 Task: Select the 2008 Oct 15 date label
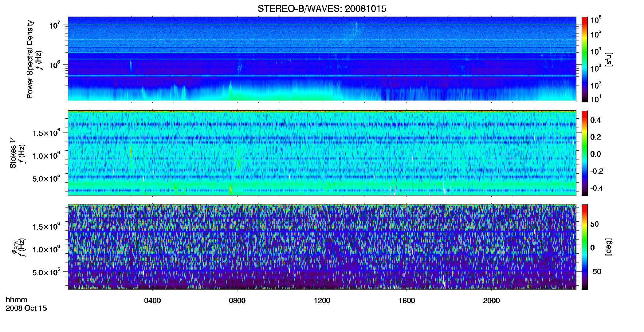click(x=26, y=308)
